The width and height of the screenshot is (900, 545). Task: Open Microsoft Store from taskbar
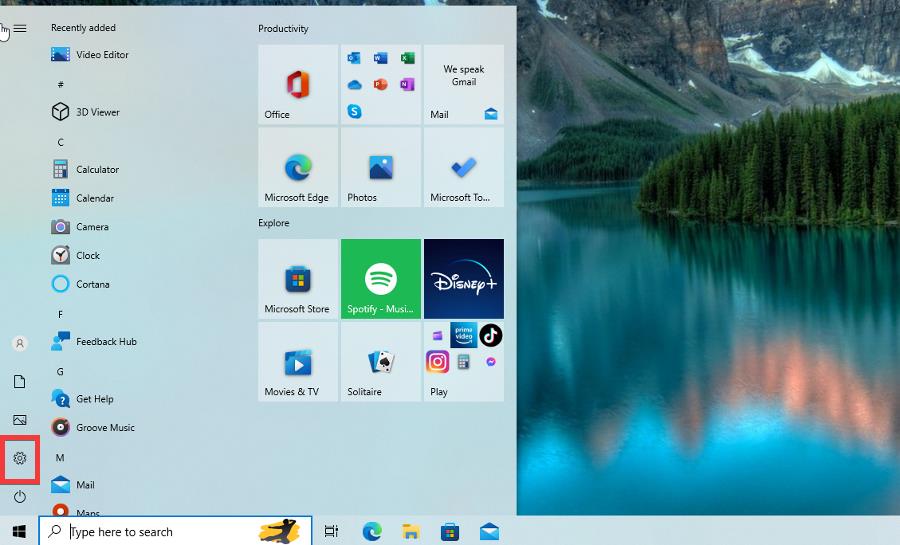click(450, 531)
